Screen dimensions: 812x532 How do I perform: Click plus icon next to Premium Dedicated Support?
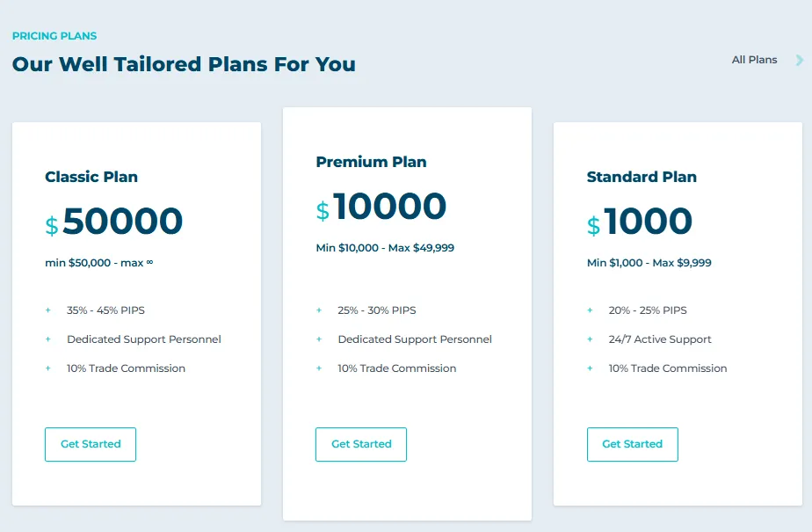319,339
